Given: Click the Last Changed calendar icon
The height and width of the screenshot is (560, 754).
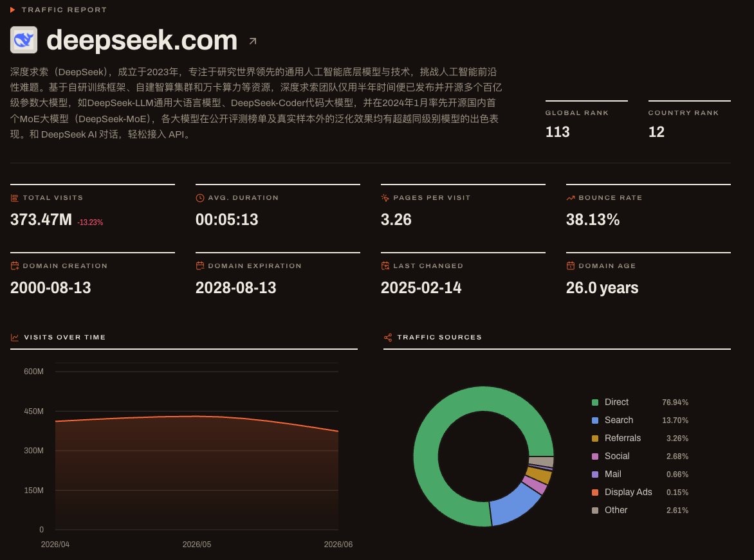Looking at the screenshot, I should [385, 266].
